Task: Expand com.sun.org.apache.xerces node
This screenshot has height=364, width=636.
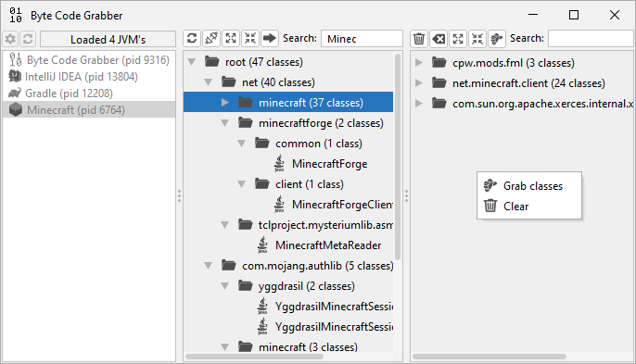Action: [x=419, y=104]
